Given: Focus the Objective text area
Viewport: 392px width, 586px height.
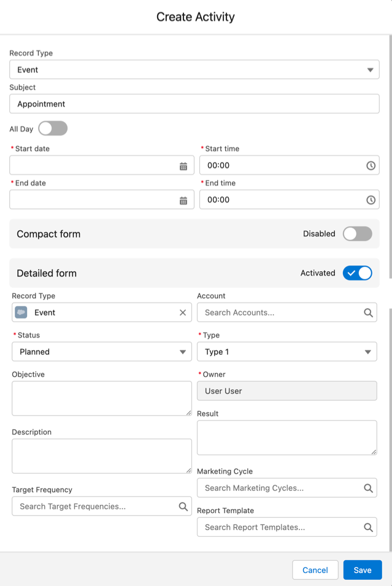Looking at the screenshot, I should click(101, 398).
